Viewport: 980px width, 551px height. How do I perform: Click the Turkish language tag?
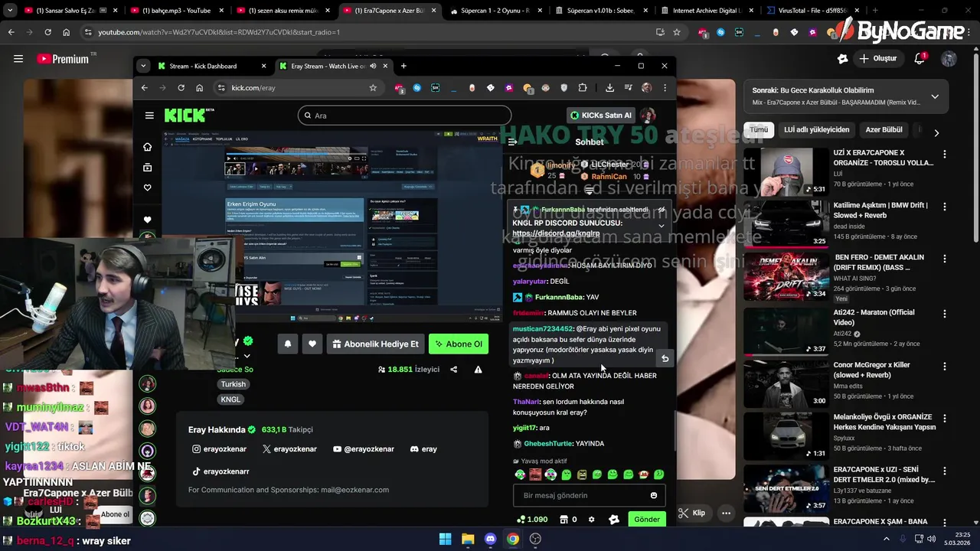234,385
